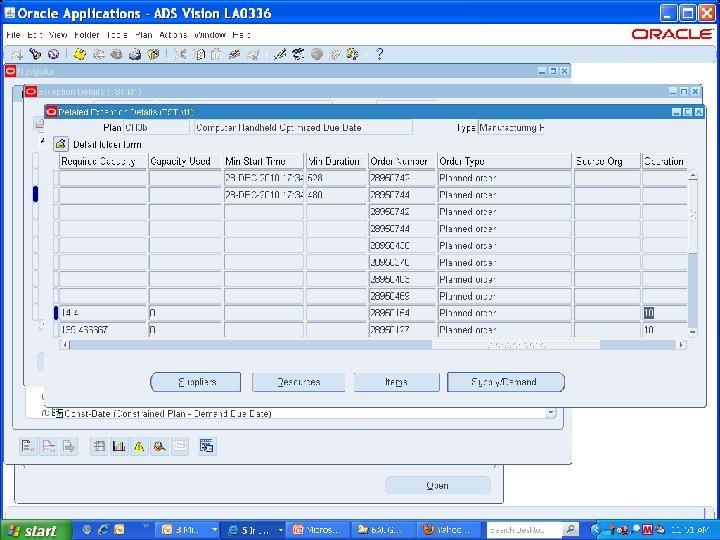The image size is (720, 540).
Task: Click the yellow Save toolbar icon
Action: point(80,55)
